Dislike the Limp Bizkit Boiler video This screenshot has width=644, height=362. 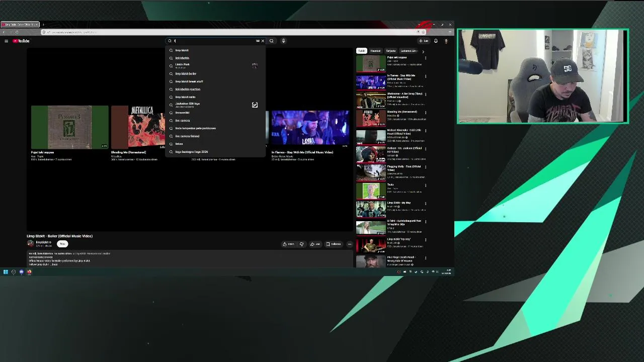(x=301, y=244)
